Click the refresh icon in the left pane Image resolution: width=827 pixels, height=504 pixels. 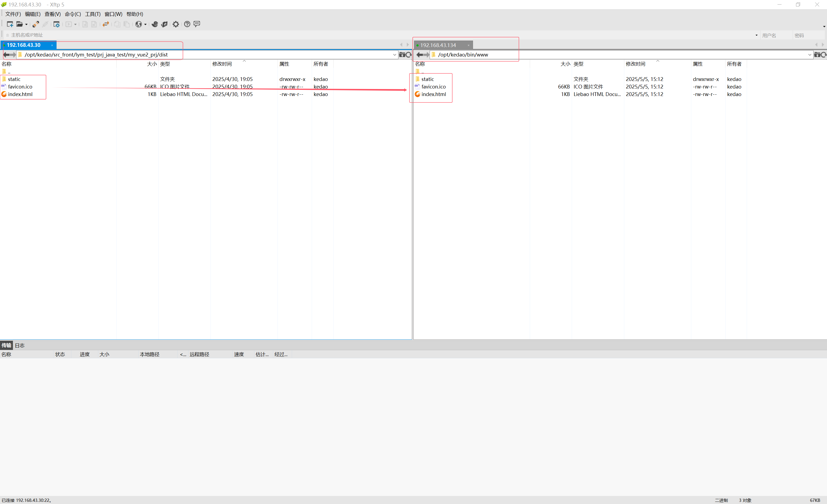408,55
